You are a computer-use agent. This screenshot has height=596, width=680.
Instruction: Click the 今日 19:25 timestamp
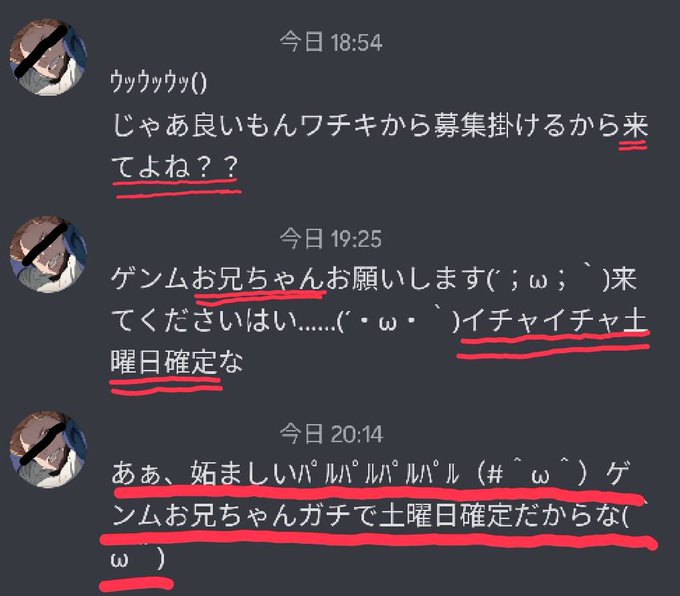pyautogui.click(x=330, y=239)
